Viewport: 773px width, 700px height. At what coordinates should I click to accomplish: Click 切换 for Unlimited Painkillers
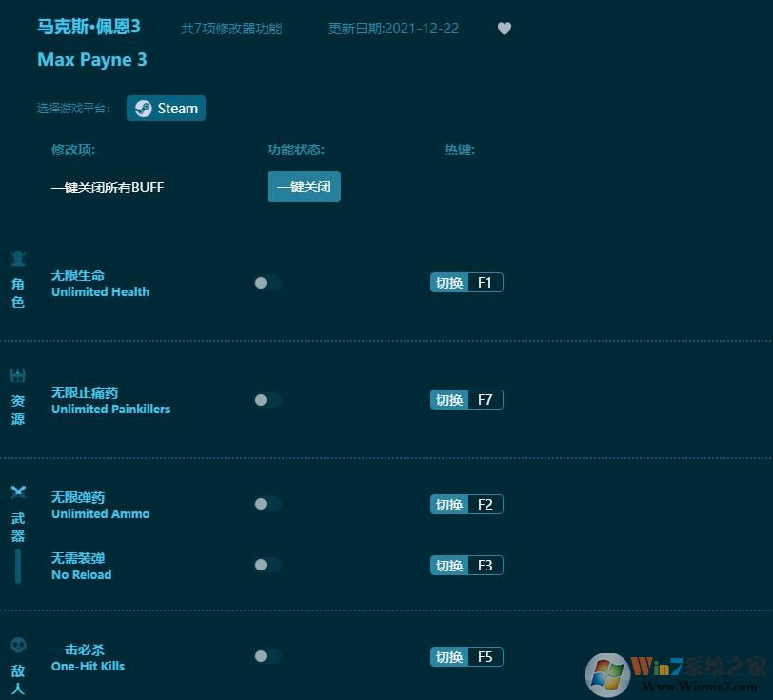(x=448, y=399)
